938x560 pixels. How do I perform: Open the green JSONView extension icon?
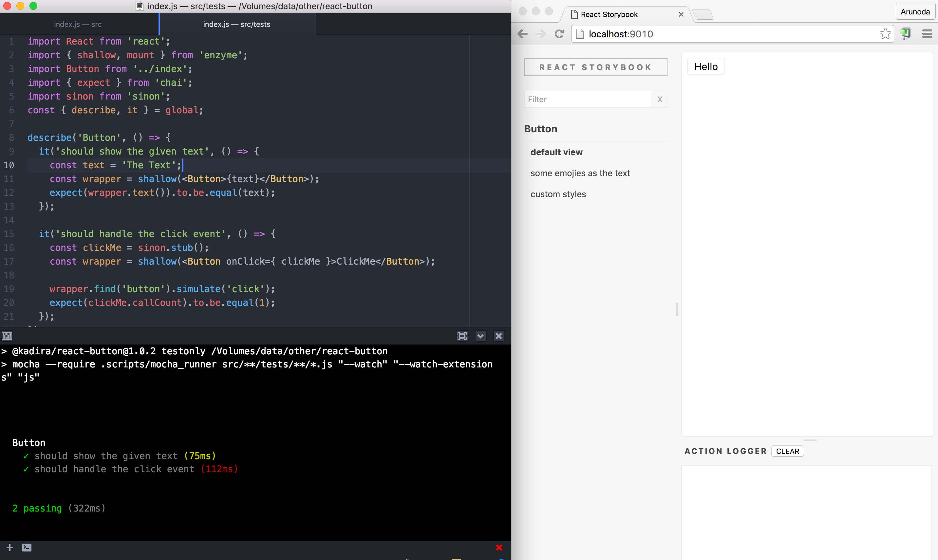click(906, 34)
